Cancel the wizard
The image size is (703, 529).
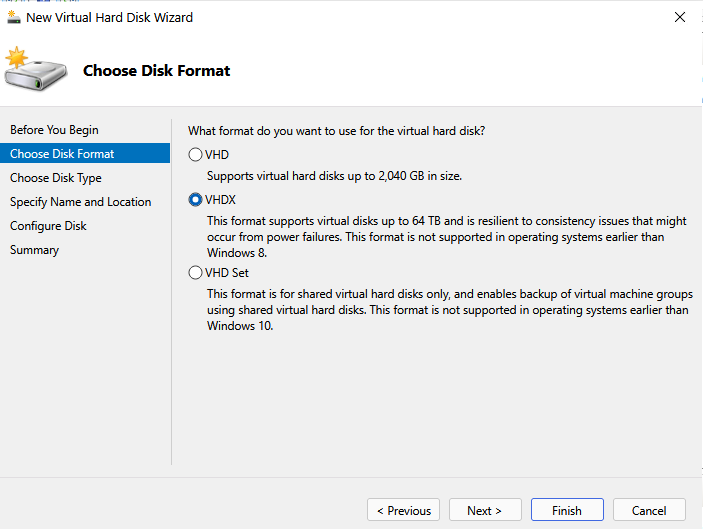[x=649, y=510]
